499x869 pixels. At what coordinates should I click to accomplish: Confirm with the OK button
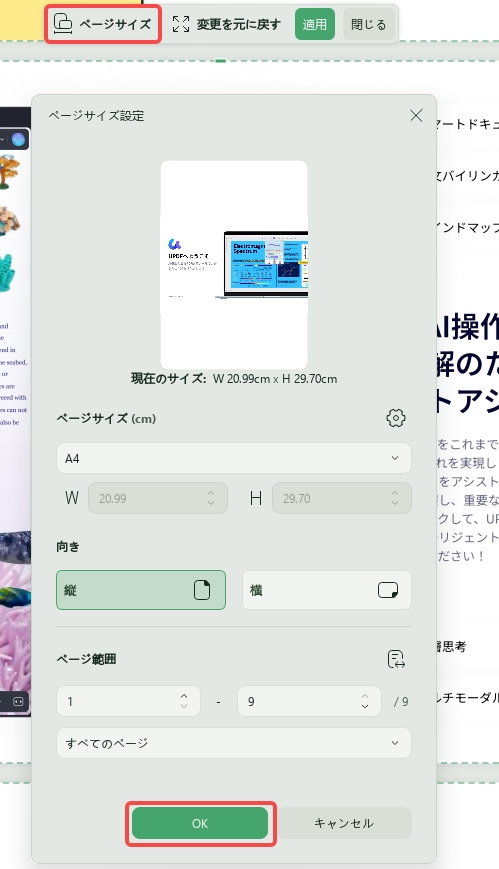click(x=200, y=824)
